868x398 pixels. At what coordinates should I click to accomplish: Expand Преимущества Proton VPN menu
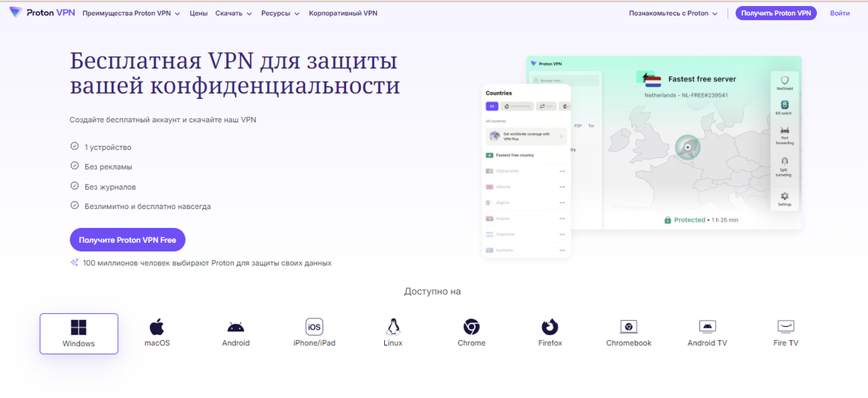131,13
